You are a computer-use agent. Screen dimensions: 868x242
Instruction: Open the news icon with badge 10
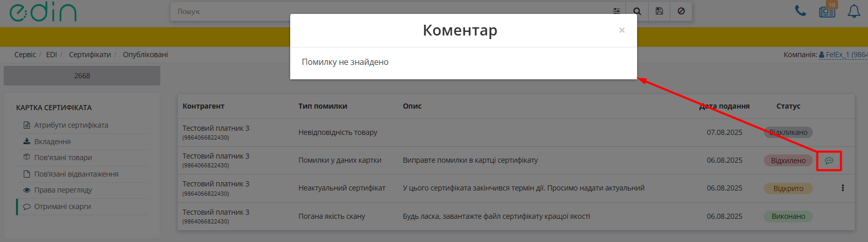pos(828,10)
